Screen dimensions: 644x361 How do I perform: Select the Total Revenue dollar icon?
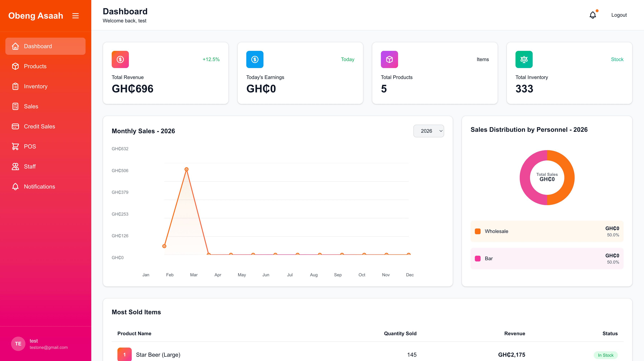point(120,59)
